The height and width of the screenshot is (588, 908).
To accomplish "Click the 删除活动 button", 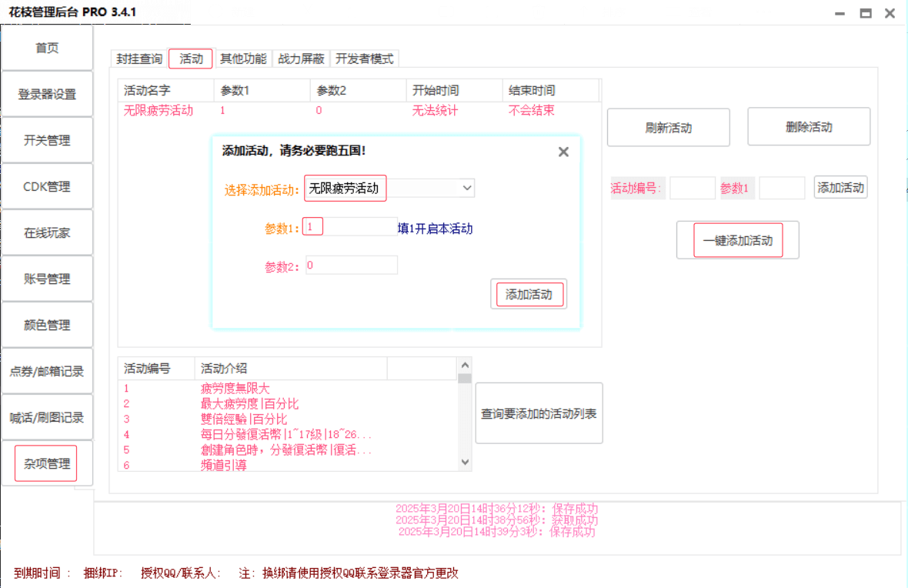I will [x=809, y=127].
